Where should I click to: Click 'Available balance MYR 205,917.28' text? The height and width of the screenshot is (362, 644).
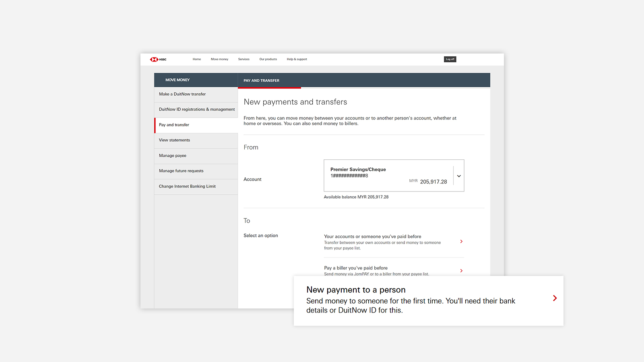(356, 197)
